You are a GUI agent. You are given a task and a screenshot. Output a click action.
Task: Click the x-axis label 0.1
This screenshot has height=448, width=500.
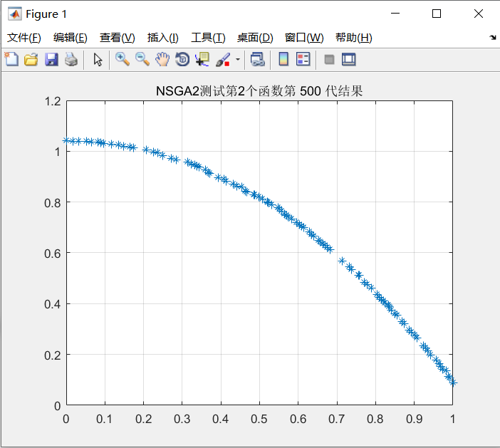[x=104, y=419]
